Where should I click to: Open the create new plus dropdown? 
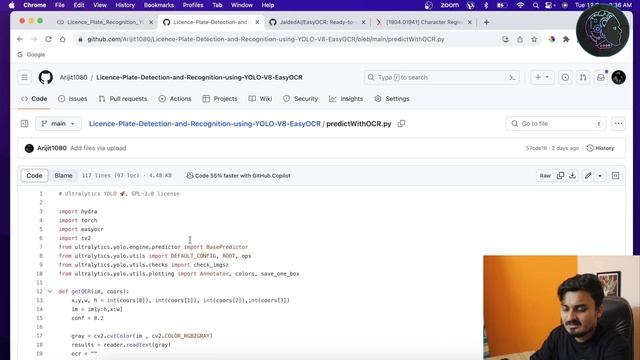click(542, 77)
